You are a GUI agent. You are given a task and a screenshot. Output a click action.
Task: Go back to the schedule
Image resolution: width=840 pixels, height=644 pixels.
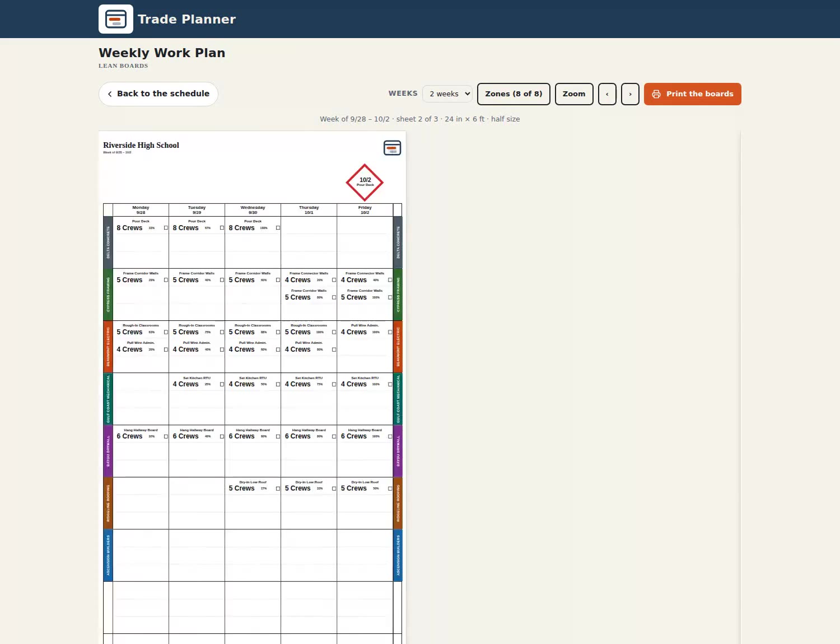click(x=158, y=94)
